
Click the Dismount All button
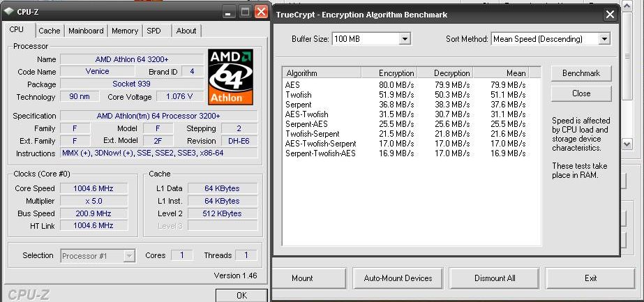(495, 278)
